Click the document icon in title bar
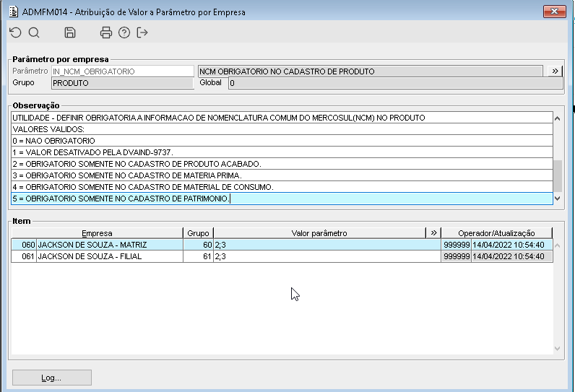The width and height of the screenshot is (575, 392). [14, 12]
